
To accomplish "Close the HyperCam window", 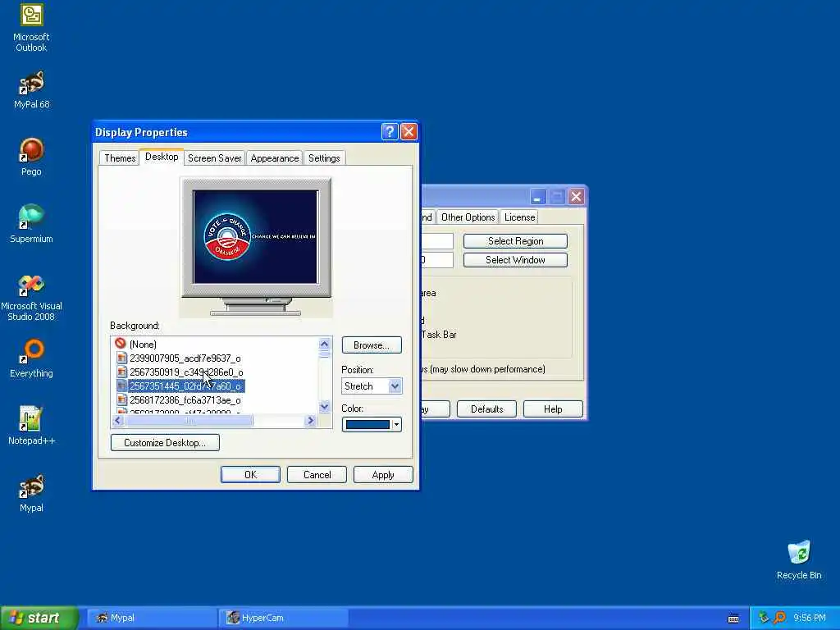I will [576, 197].
